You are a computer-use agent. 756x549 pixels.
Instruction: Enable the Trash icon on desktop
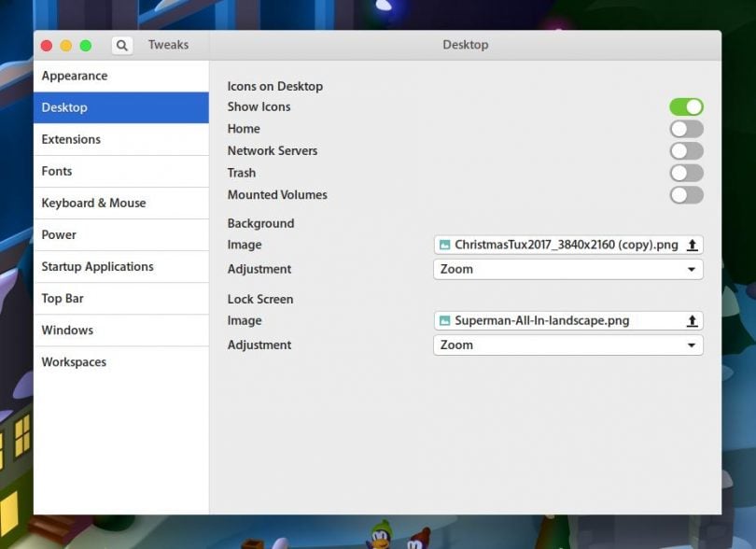[687, 173]
